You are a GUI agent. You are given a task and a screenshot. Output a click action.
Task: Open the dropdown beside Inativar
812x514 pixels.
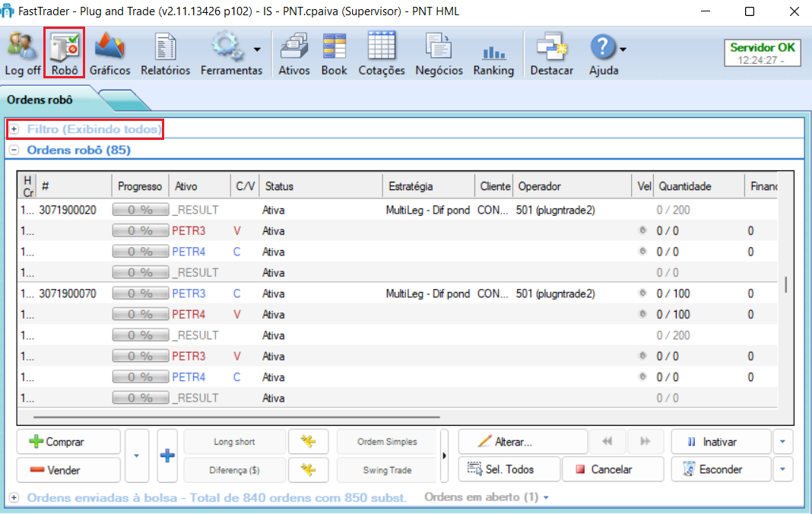tap(782, 442)
